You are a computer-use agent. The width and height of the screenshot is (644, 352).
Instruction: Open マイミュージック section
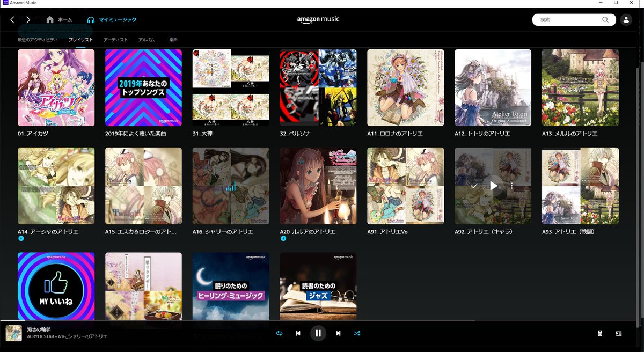112,20
